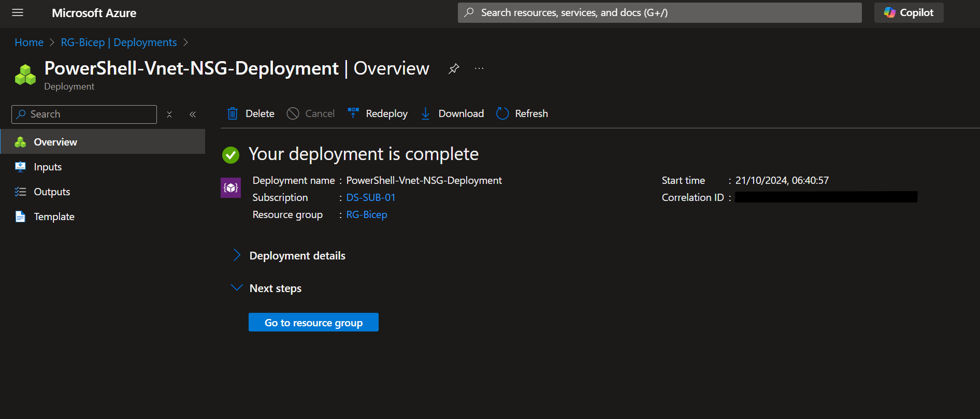Download the deployment files
Screen dimensions: 980x419
click(x=452, y=113)
